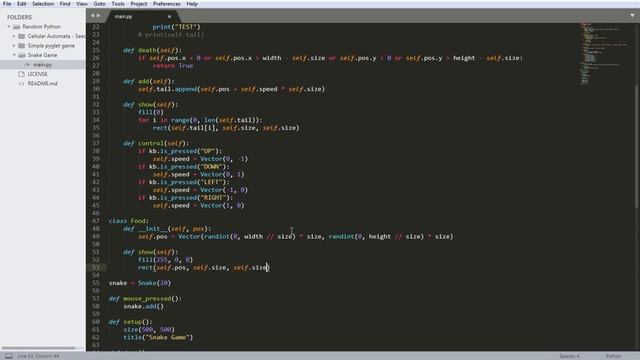This screenshot has width=640, height=360.
Task: Open the View menu
Action: pos(82,4)
